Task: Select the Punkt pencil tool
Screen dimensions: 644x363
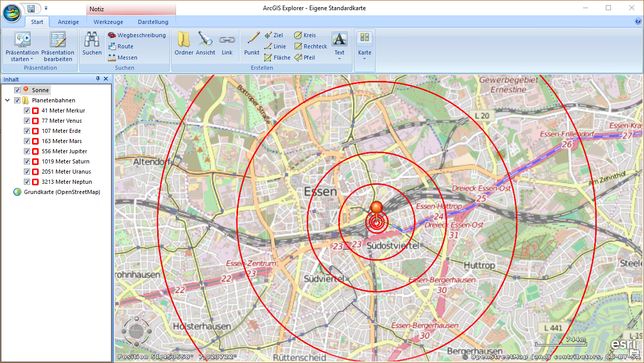Action: 252,40
